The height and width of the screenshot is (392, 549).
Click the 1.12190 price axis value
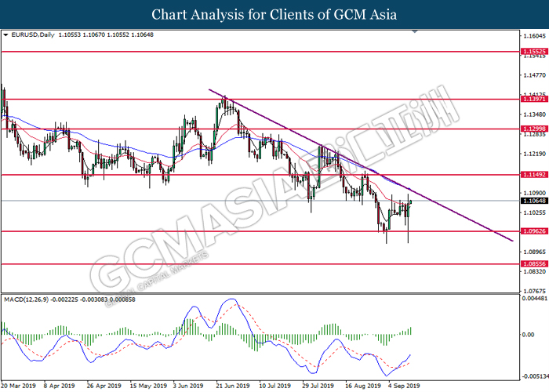tap(534, 154)
